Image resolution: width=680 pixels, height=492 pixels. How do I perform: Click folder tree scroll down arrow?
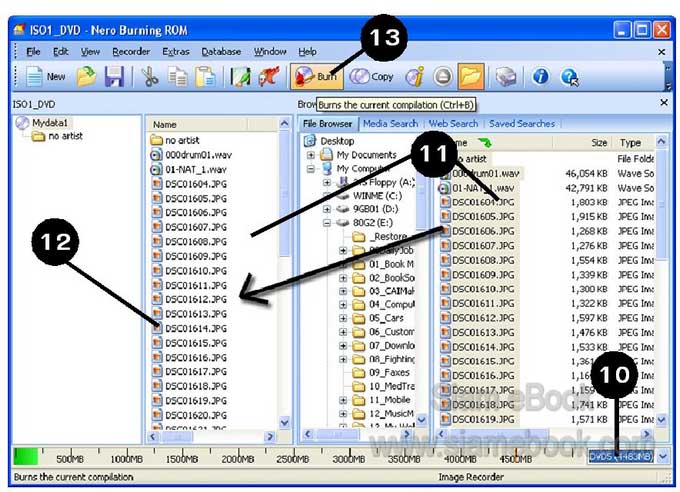(421, 420)
